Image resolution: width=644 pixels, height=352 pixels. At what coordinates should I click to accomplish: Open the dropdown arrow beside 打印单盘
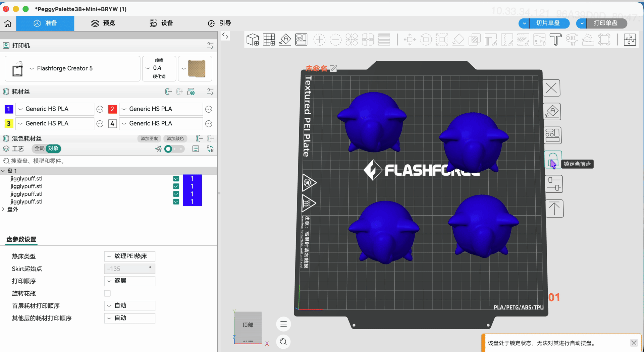pos(582,23)
